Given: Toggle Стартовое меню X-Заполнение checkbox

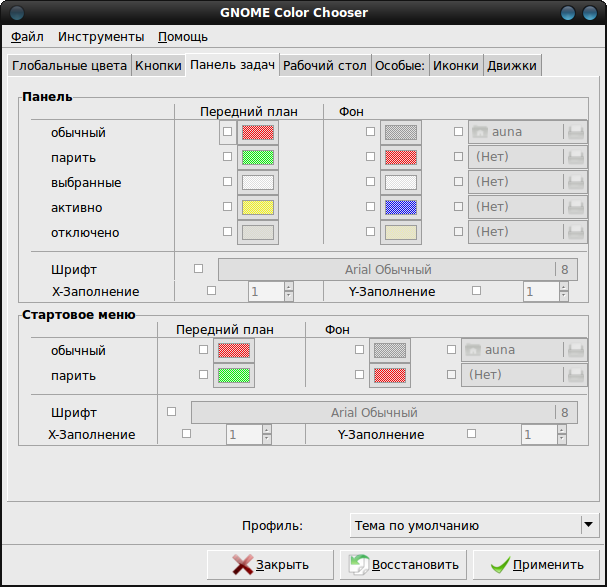Looking at the screenshot, I should [187, 434].
